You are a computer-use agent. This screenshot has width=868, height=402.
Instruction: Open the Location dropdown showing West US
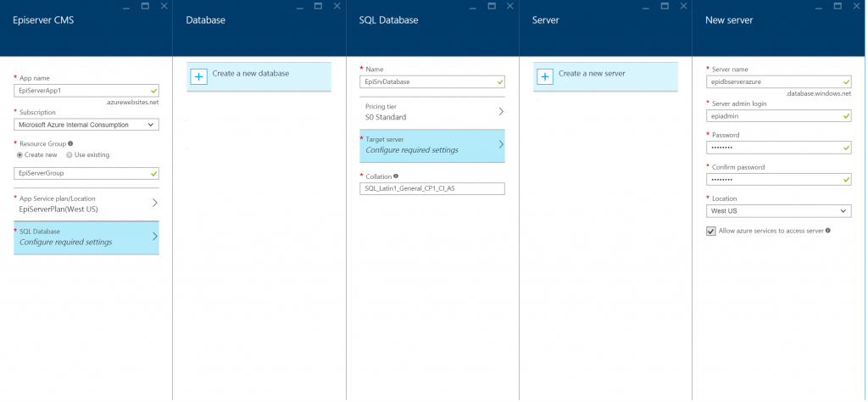(778, 210)
